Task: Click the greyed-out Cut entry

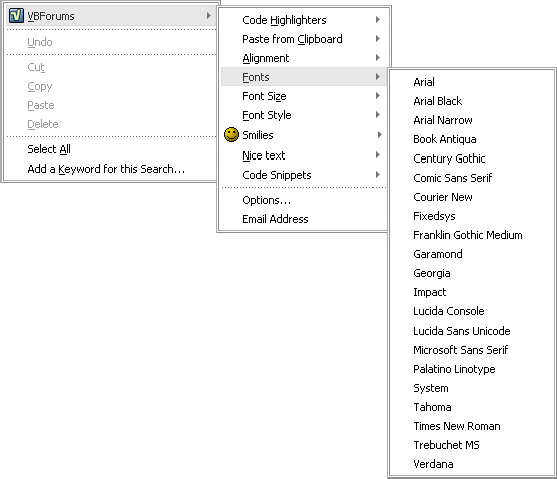Action: pos(111,67)
